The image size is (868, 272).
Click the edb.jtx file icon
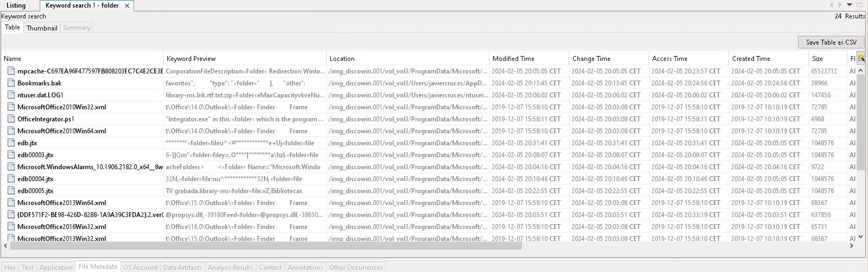pos(10,143)
